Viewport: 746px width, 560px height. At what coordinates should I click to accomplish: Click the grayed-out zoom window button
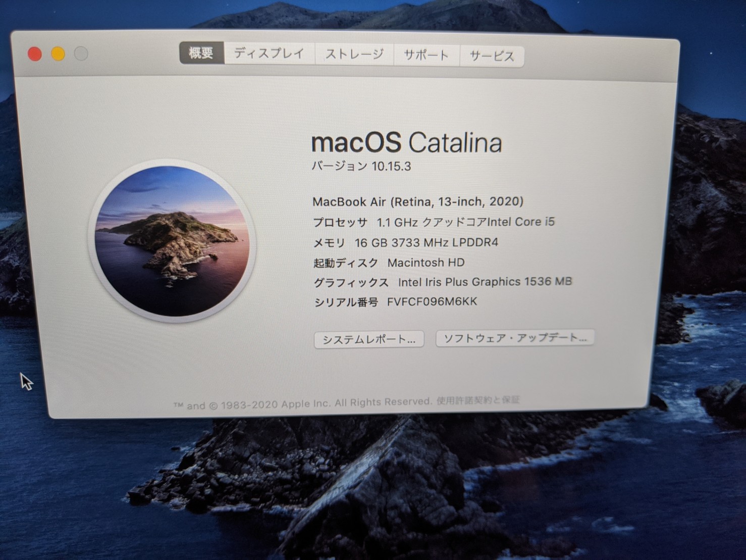(x=81, y=54)
